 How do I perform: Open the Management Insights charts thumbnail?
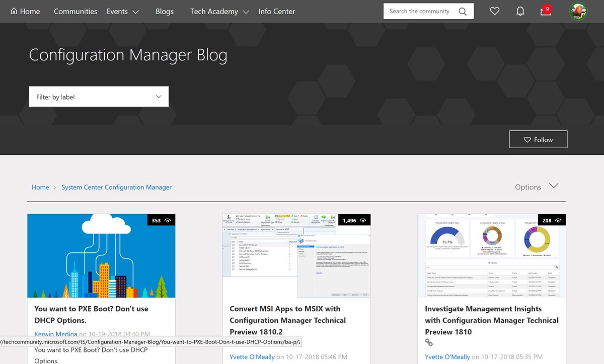[x=492, y=256]
